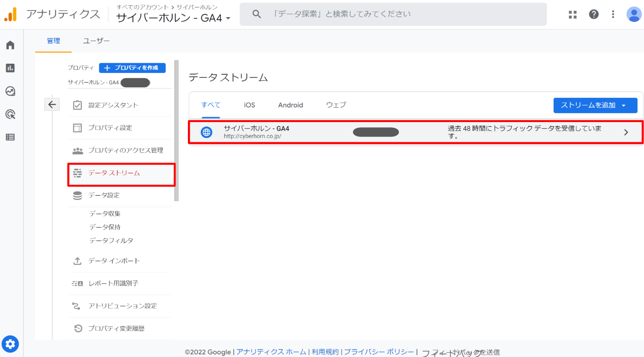The image size is (644, 357).
Task: Click the 過去 48 時間 traffic status text
Action: 524,132
